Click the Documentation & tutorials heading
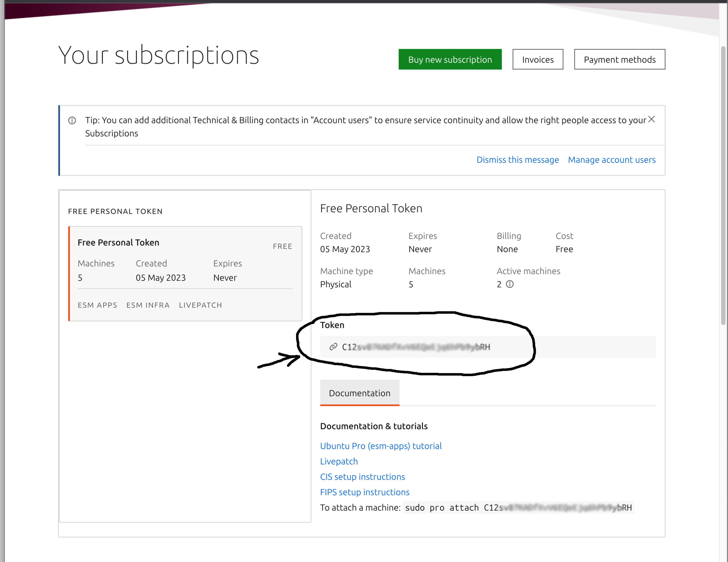Image resolution: width=728 pixels, height=562 pixels. [x=374, y=426]
